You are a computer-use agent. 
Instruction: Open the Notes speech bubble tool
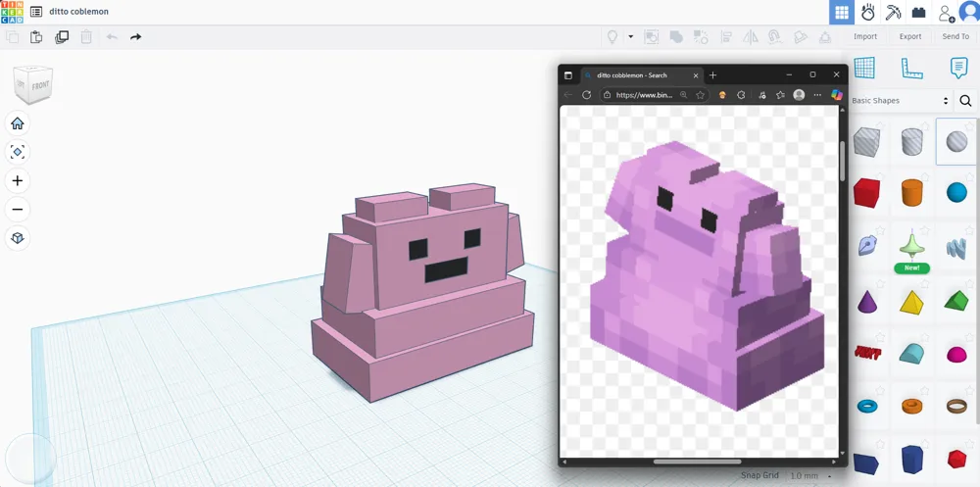958,68
